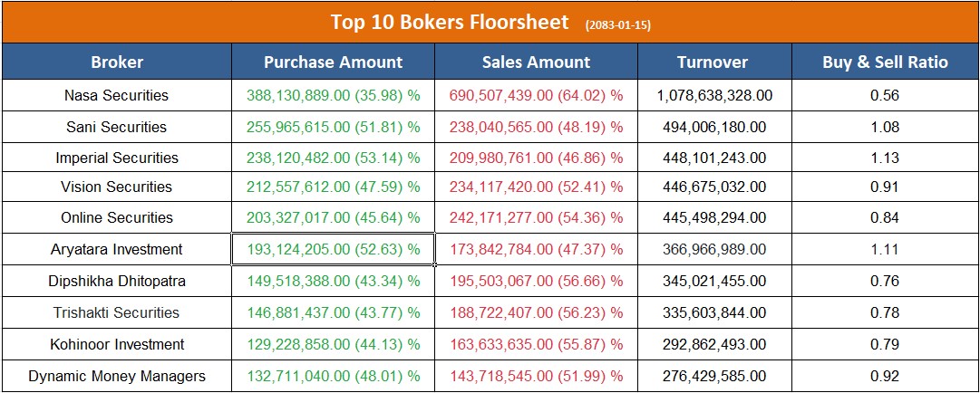The width and height of the screenshot is (980, 393).
Task: Click the Nasa Securities broker cell
Action: [x=117, y=95]
